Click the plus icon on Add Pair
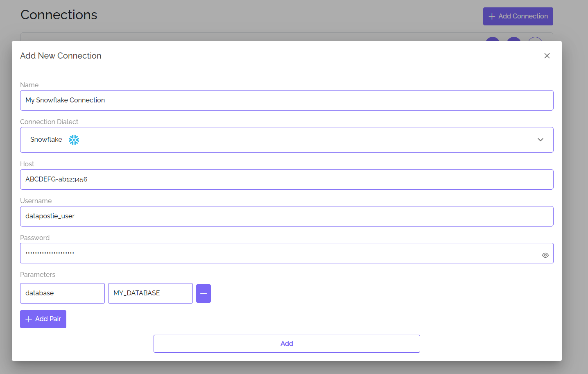 [x=29, y=319]
